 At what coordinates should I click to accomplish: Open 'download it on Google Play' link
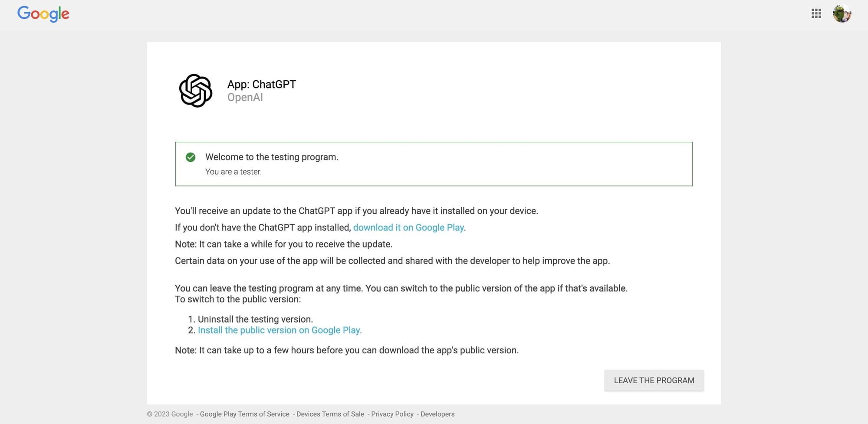[x=408, y=228]
